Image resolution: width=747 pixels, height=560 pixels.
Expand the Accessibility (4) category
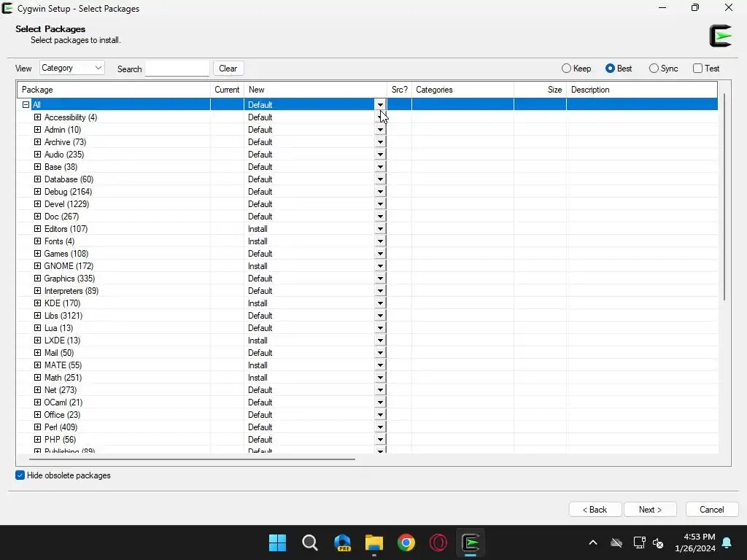(x=38, y=117)
